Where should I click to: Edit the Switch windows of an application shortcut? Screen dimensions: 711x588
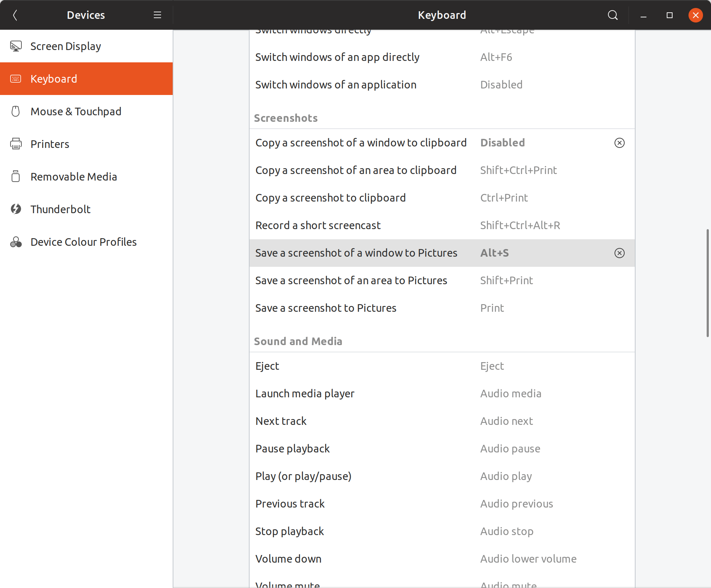pos(442,85)
